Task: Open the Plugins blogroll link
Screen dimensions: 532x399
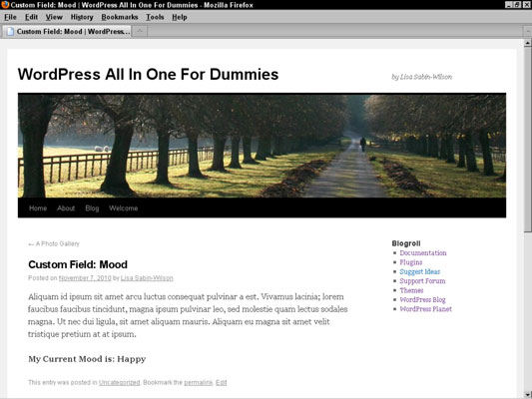Action: click(x=411, y=262)
